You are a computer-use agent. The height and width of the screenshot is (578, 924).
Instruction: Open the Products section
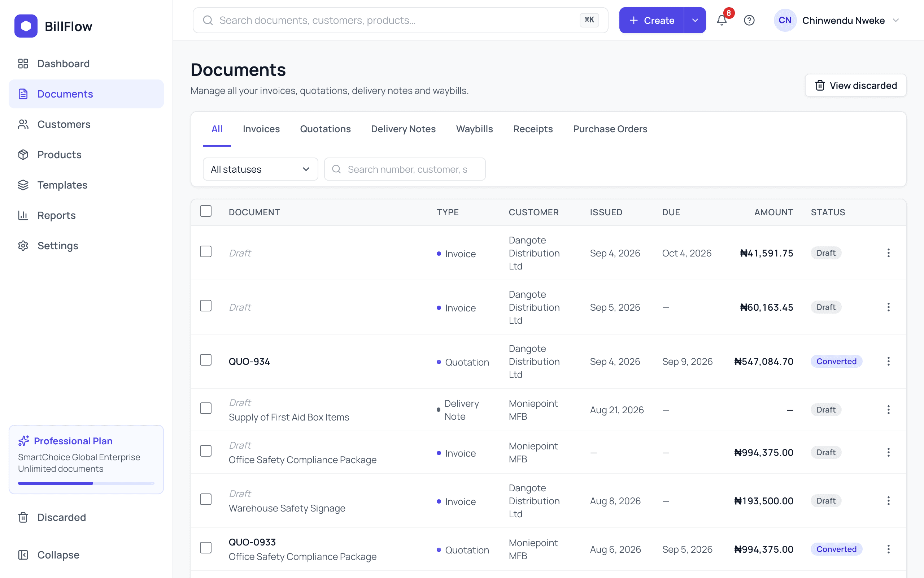click(x=86, y=155)
